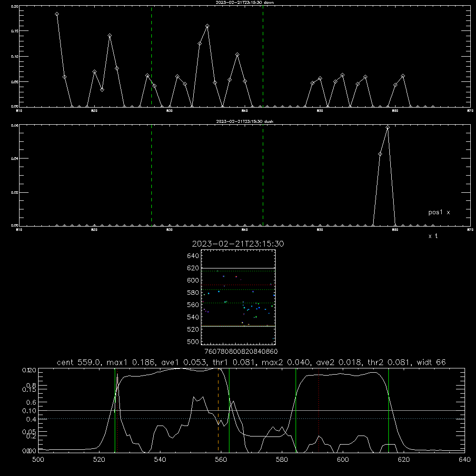The height and width of the screenshot is (476, 476).
Task: Click the dusk plot title '2023-02-21T23:15:30 dusk'
Action: [245, 121]
